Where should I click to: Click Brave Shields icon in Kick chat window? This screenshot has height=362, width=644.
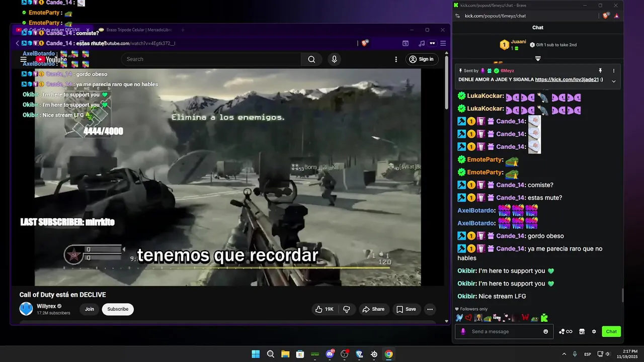click(x=606, y=16)
